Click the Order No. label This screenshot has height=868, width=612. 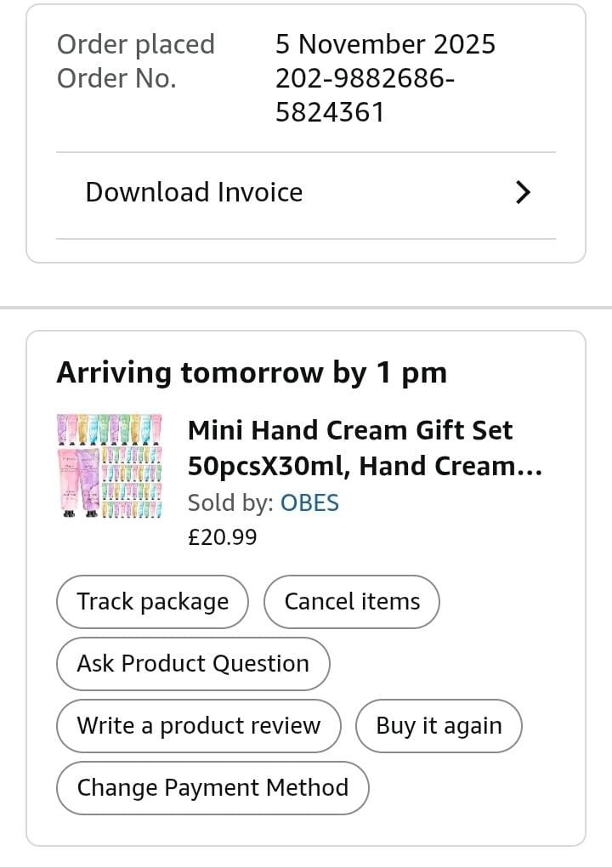click(x=116, y=78)
